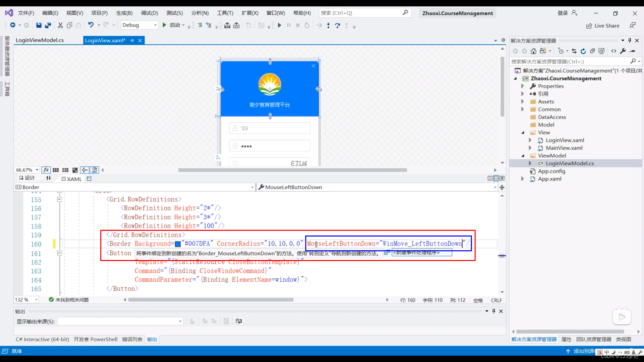
Task: Click the designer horizontal scrollbar
Action: (292, 170)
